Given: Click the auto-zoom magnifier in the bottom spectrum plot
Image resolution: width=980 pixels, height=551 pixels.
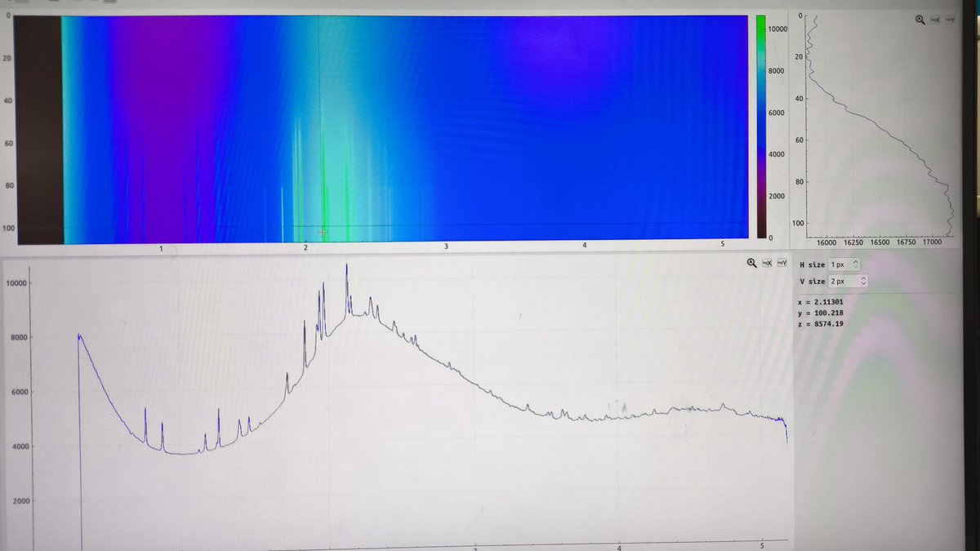Looking at the screenshot, I should point(751,263).
